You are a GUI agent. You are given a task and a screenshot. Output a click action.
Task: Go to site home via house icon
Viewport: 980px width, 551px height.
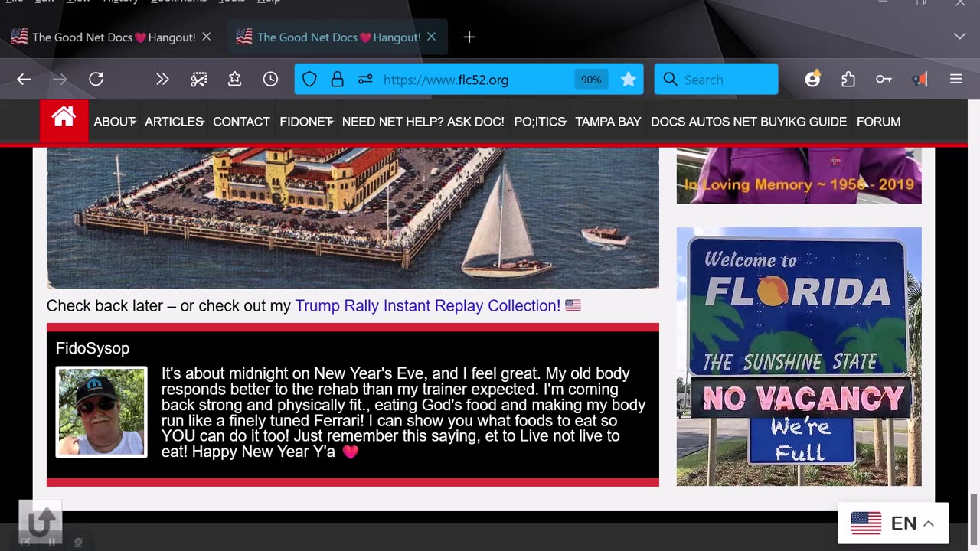(x=64, y=121)
